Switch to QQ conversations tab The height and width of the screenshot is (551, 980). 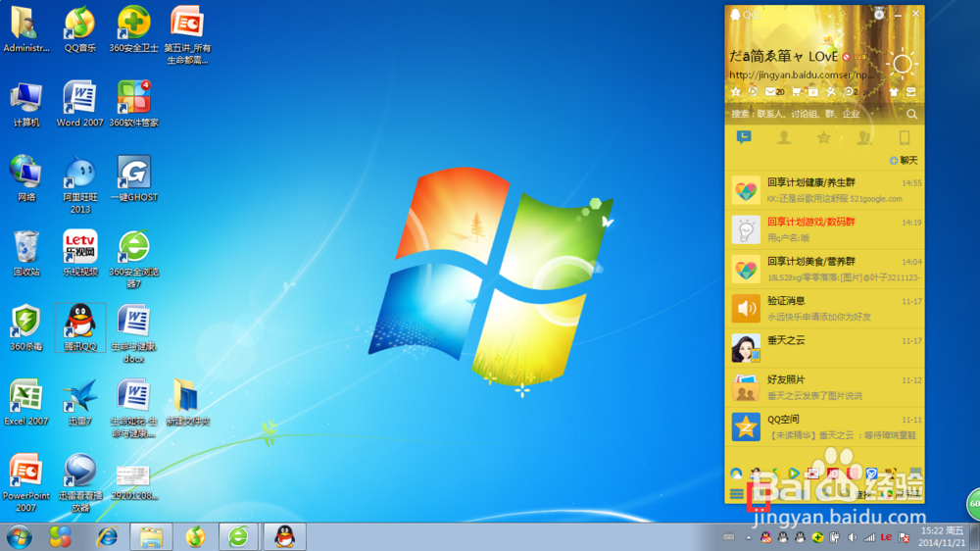pyautogui.click(x=744, y=137)
